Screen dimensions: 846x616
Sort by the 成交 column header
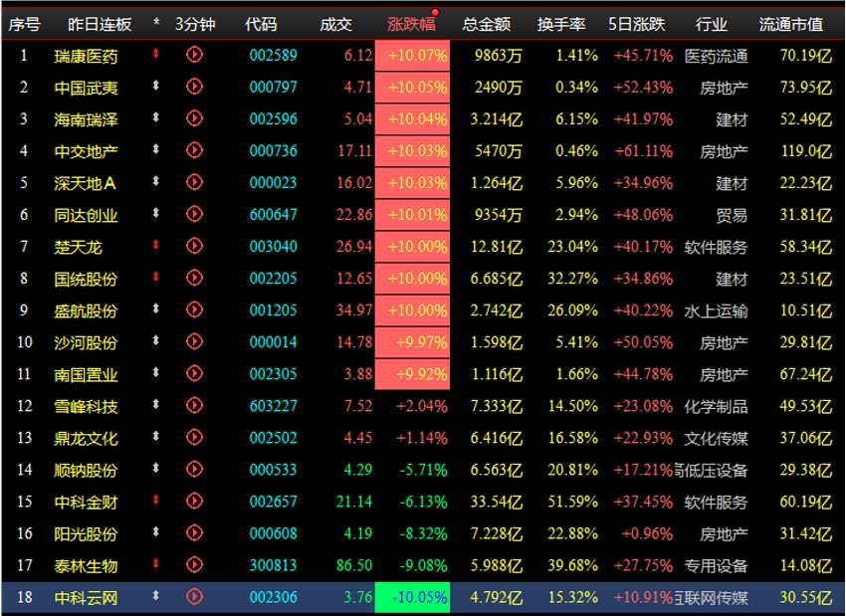coord(335,24)
